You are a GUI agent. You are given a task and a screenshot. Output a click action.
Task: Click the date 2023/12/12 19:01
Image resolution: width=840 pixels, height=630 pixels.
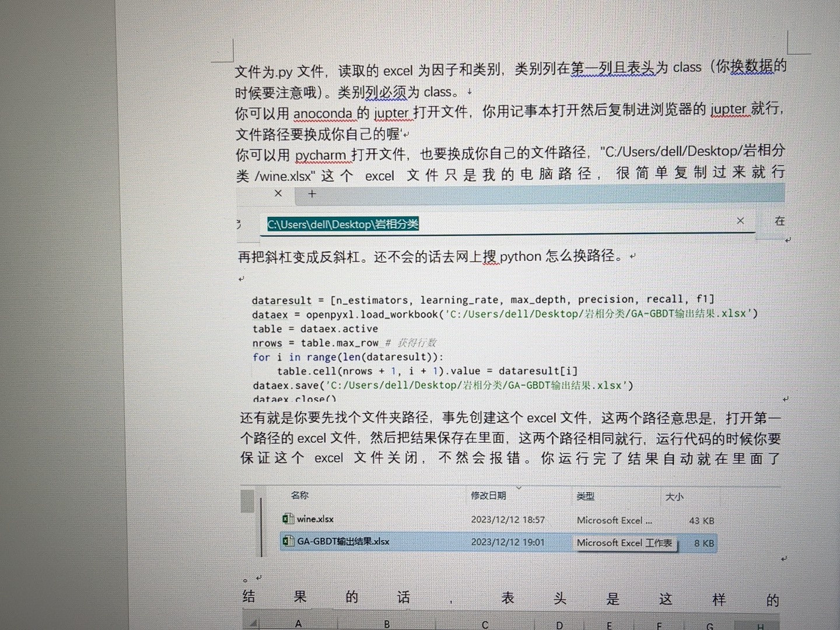pyautogui.click(x=508, y=542)
